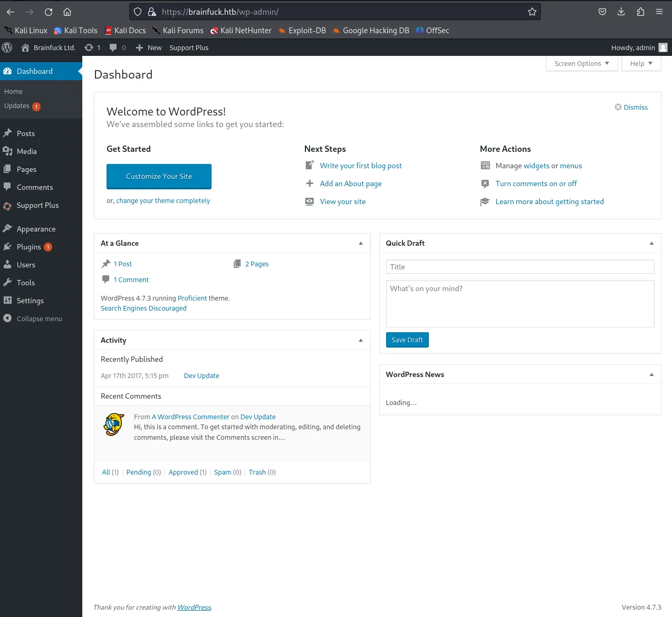Open the Proficient theme link

pos(192,298)
